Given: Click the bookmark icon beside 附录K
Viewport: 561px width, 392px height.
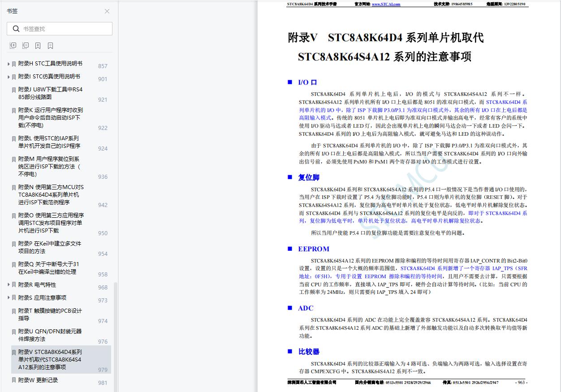Looking at the screenshot, I should tap(14, 111).
